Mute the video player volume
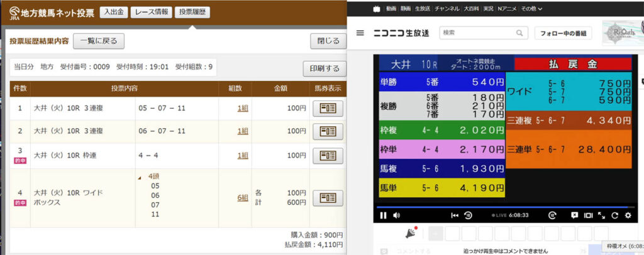Screen dimensions: 644x255 pyautogui.click(x=397, y=215)
